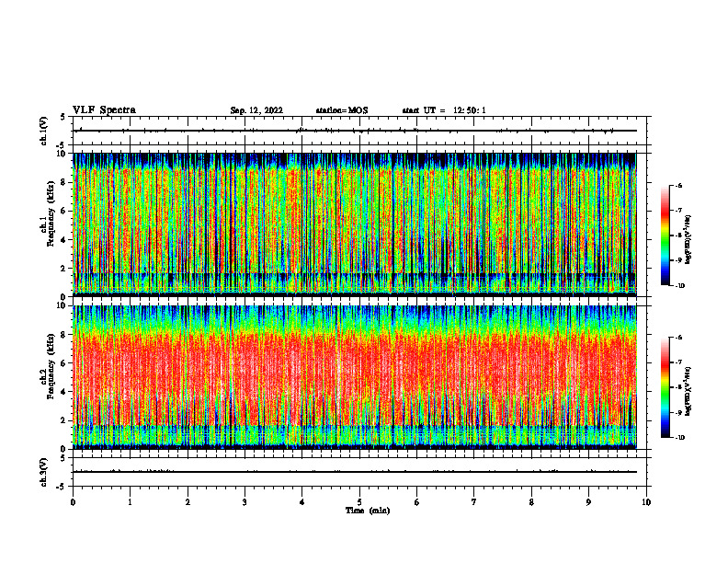Click the "8" kHz tick of ch.1 frequency axis
The image size is (728, 563).
pyautogui.click(x=64, y=182)
